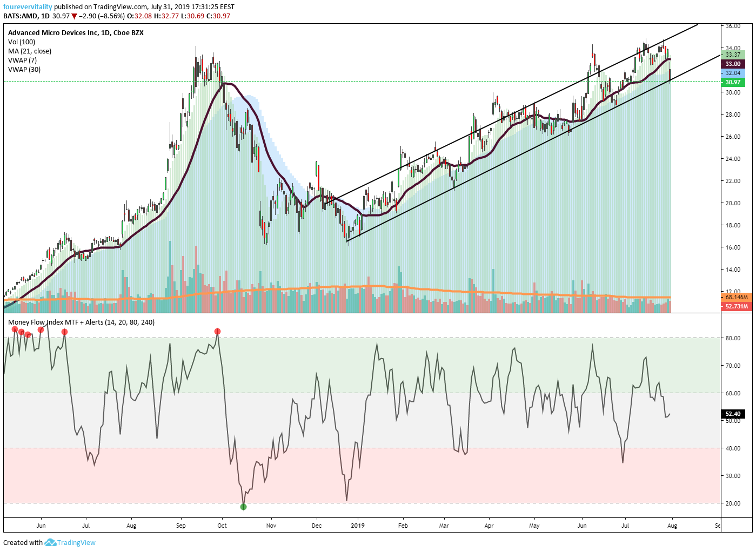Screen dimensions: 756x552
Task: Click the BATS:AMD, 1D symbol text
Action: [26, 16]
